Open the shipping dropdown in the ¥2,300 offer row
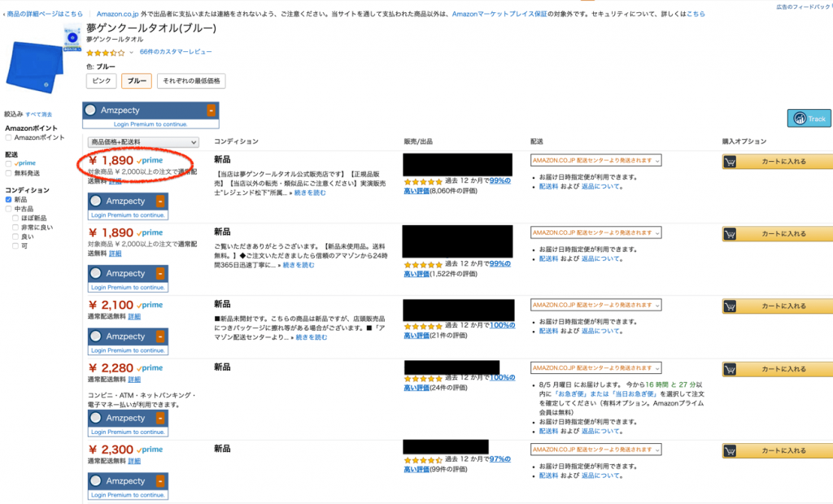This screenshot has width=833, height=504. pos(595,450)
